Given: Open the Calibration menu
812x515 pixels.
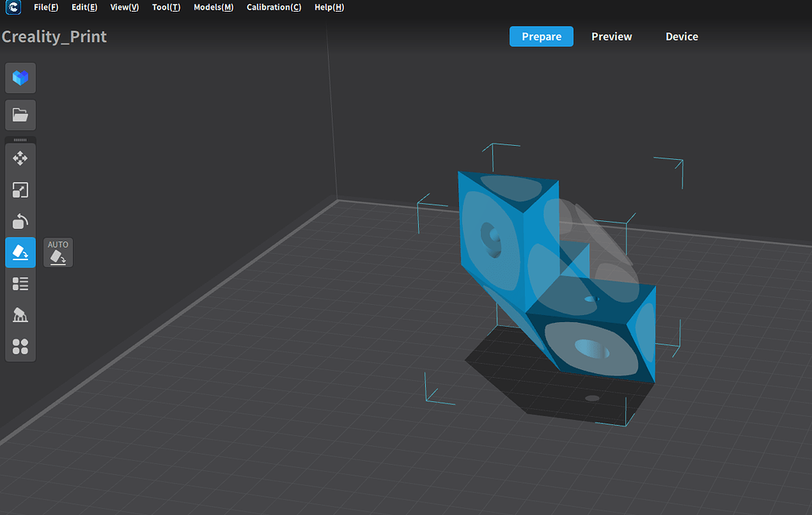Looking at the screenshot, I should pyautogui.click(x=274, y=7).
